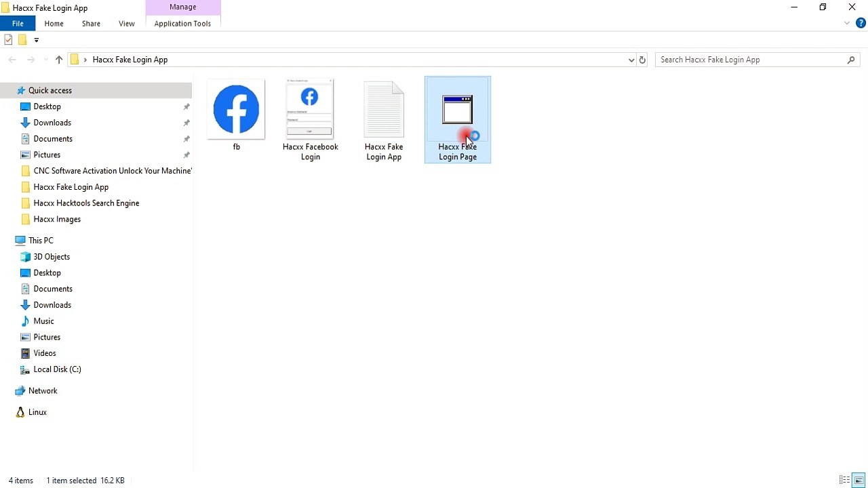Click the folder icon in the title bar

click(5, 8)
